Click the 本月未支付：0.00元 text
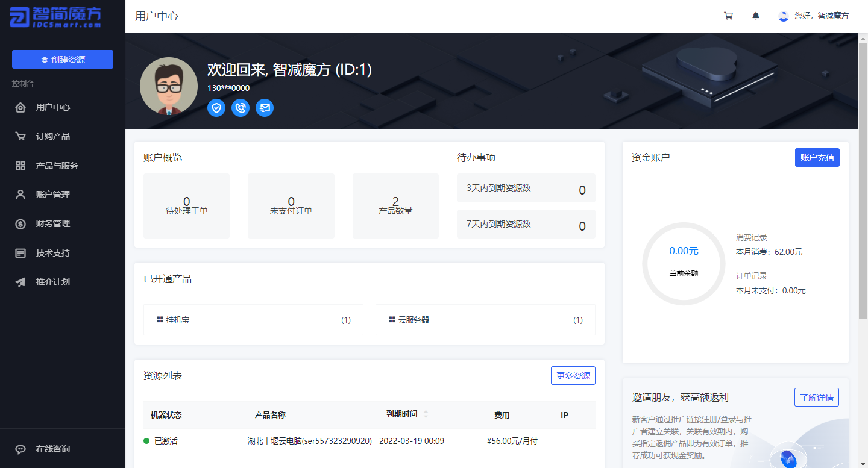The image size is (868, 468). 771,290
